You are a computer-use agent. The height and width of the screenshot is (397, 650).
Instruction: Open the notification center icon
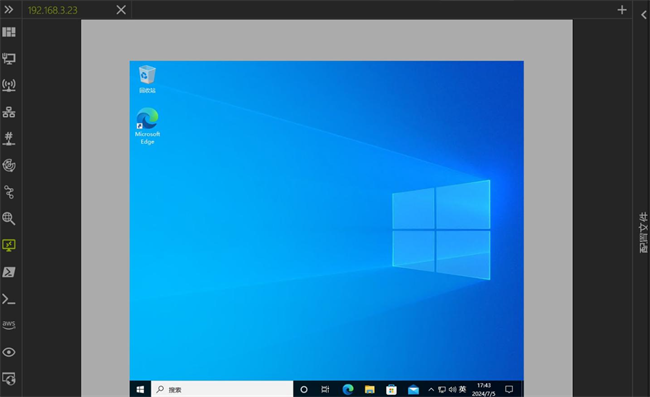click(509, 389)
